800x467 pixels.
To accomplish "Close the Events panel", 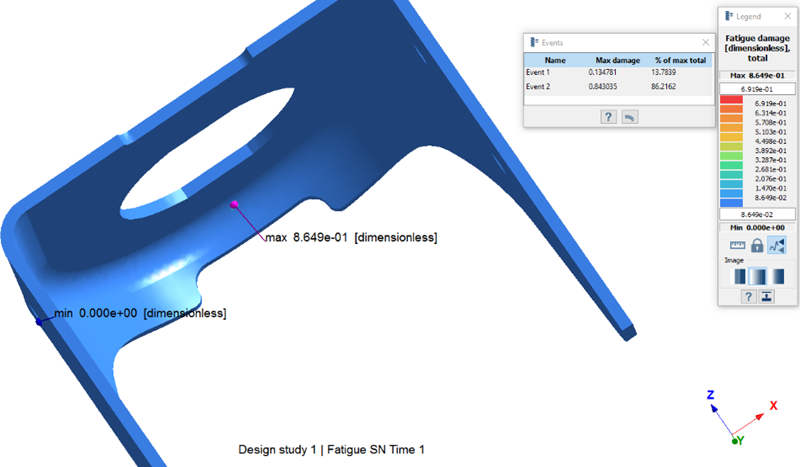I will pos(706,43).
